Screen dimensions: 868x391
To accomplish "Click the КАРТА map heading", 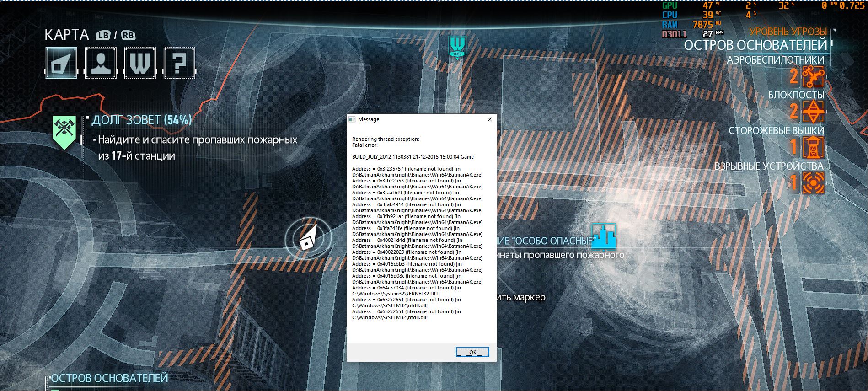I will pos(67,35).
